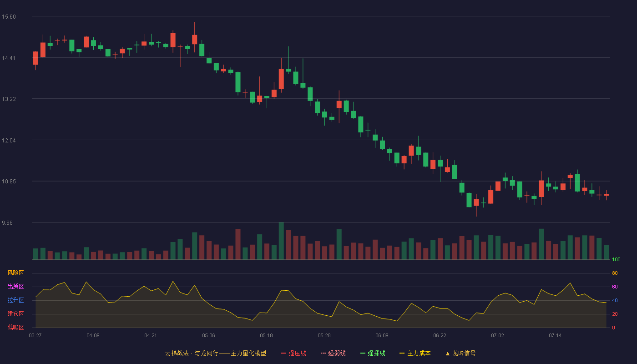
Task: Click the 风险区 zone label
Action: (x=15, y=273)
